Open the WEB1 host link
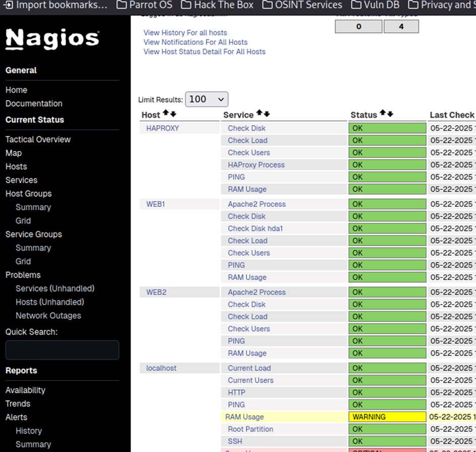Screen dimensions: 476x452 156,204
